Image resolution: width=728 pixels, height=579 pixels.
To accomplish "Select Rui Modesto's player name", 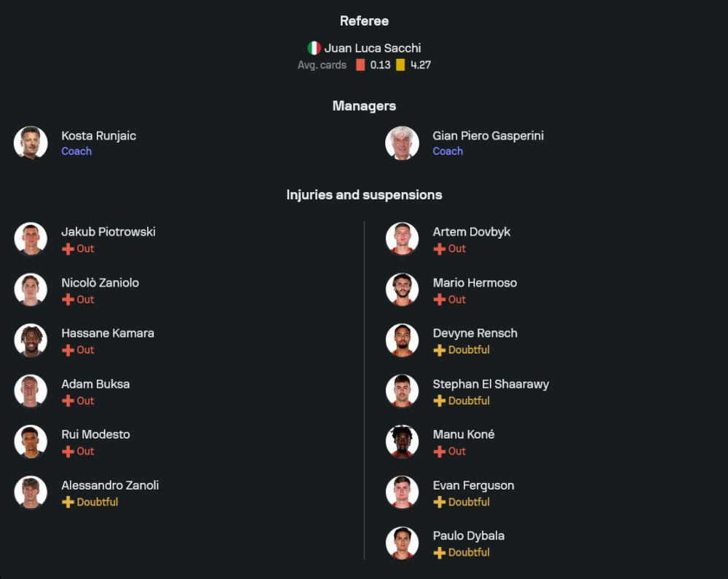I will point(95,434).
